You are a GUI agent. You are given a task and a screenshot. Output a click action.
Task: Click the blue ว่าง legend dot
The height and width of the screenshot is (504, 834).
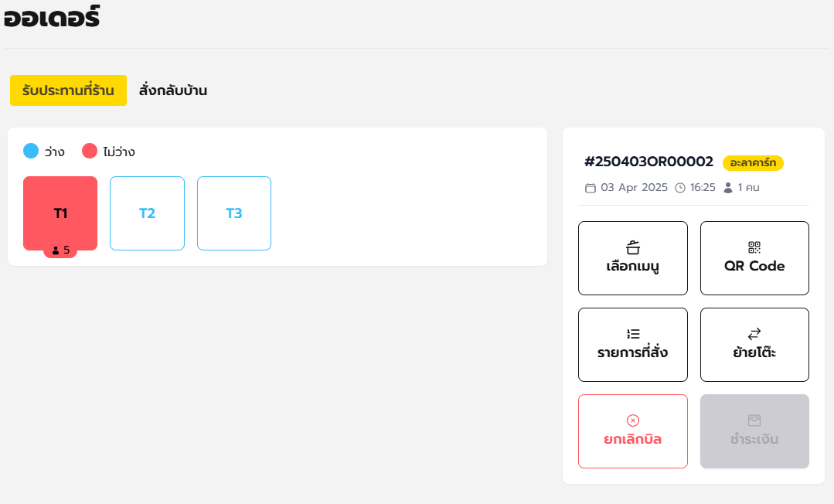click(31, 152)
